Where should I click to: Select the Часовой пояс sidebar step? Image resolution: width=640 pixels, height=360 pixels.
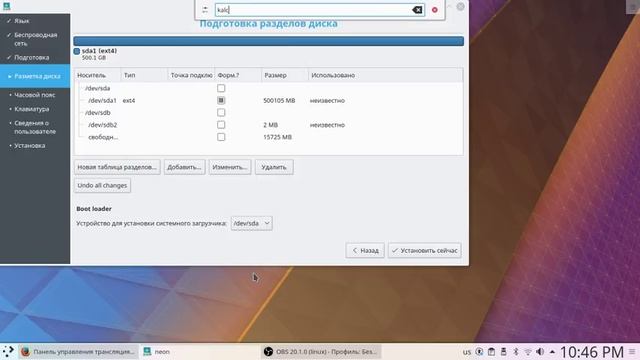pyautogui.click(x=35, y=95)
